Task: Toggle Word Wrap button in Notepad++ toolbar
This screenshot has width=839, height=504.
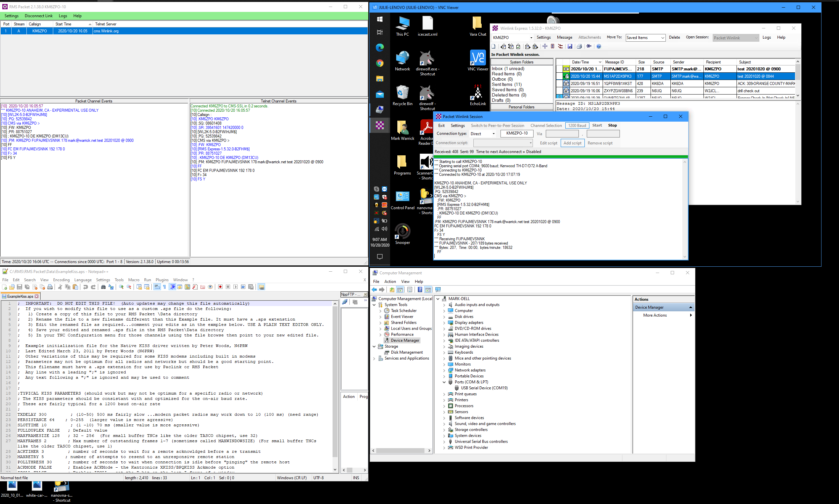Action: click(157, 287)
